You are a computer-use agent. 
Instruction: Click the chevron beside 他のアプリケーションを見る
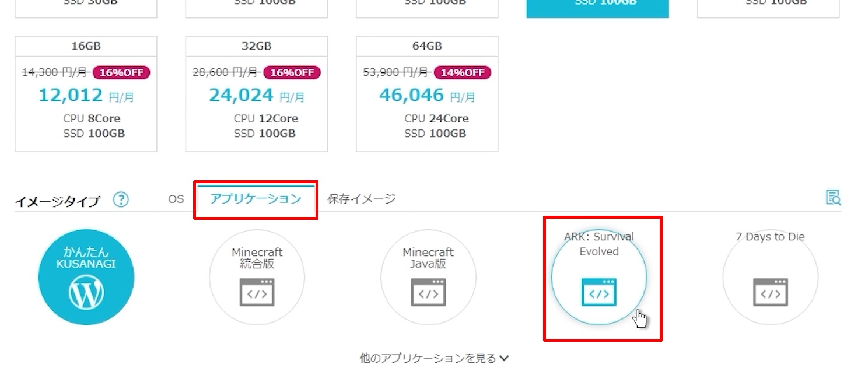[504, 358]
